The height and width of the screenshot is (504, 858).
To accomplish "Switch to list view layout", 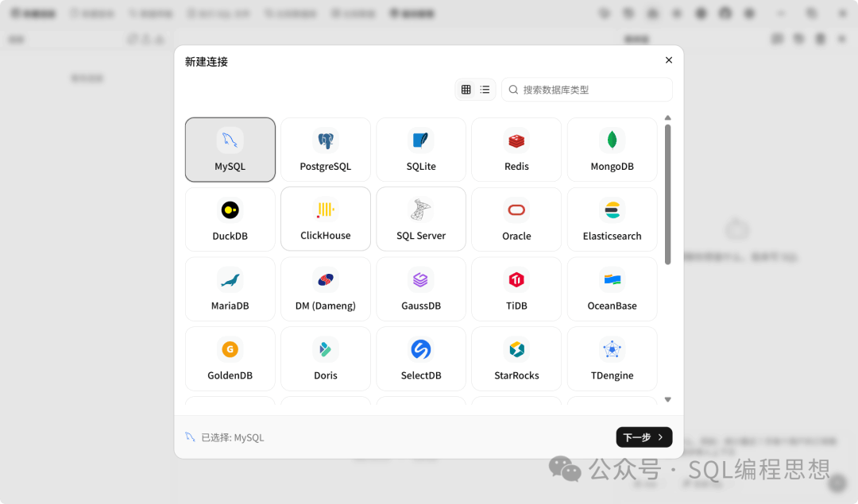I will point(485,90).
